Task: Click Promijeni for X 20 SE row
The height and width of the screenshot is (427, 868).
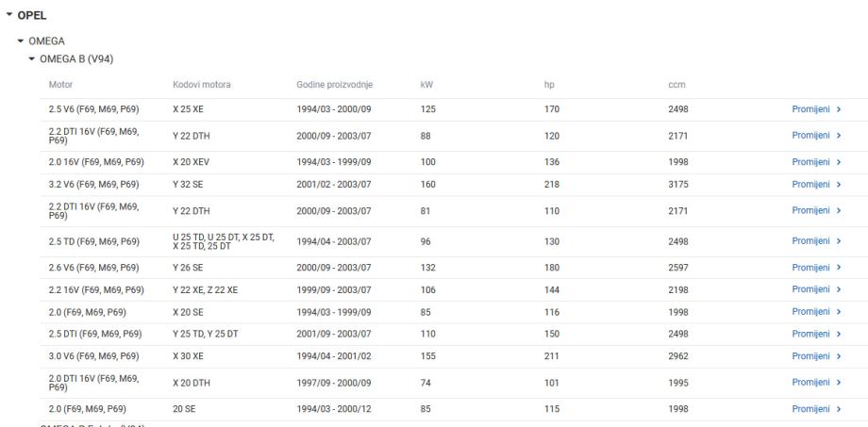Action: click(x=816, y=312)
